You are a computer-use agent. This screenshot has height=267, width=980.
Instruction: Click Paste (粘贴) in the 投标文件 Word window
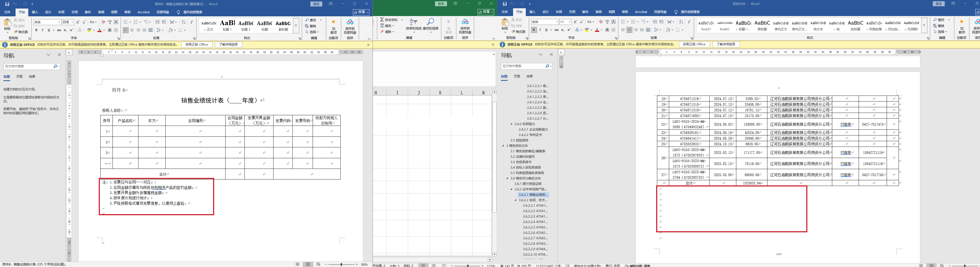pos(505,25)
